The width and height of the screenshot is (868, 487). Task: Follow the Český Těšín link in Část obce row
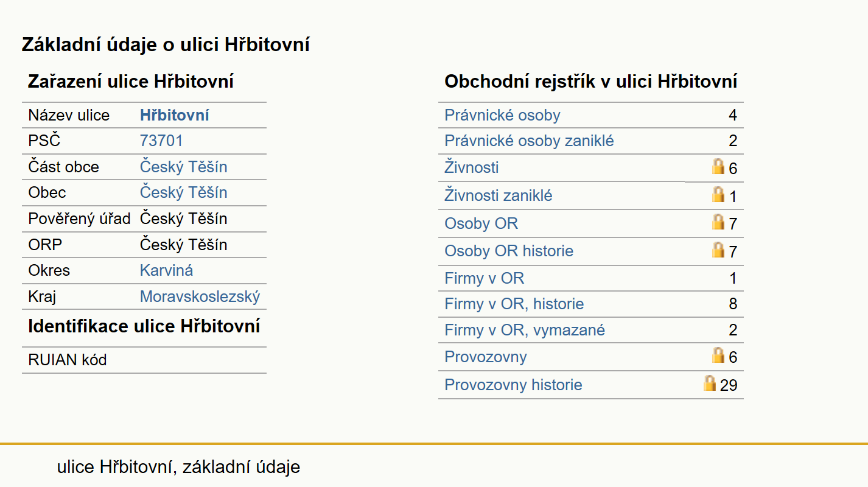[184, 167]
